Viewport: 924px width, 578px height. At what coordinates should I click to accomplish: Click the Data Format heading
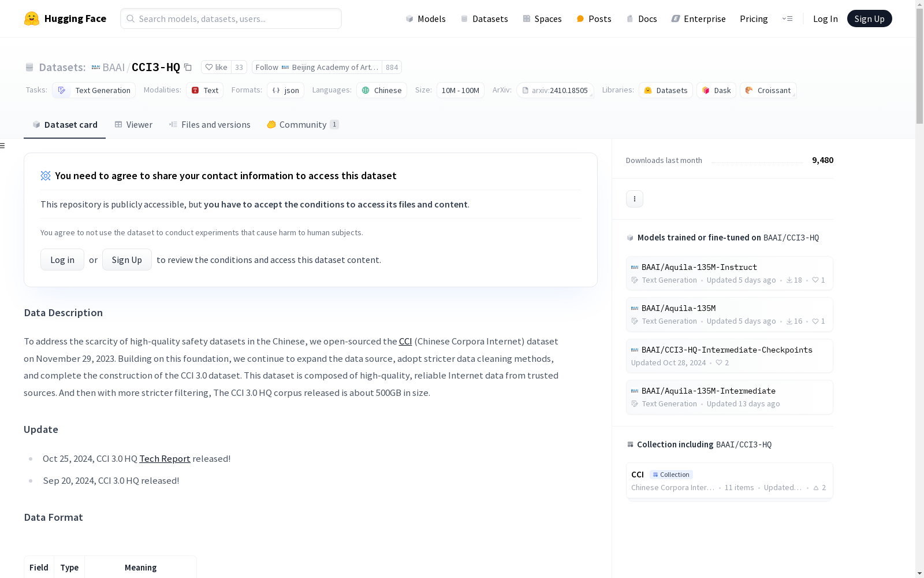[53, 517]
